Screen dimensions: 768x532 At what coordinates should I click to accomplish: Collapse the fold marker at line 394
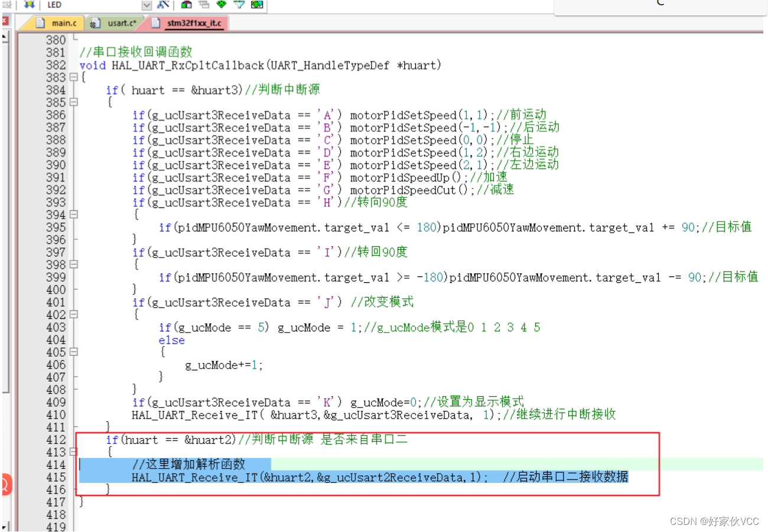pyautogui.click(x=73, y=215)
